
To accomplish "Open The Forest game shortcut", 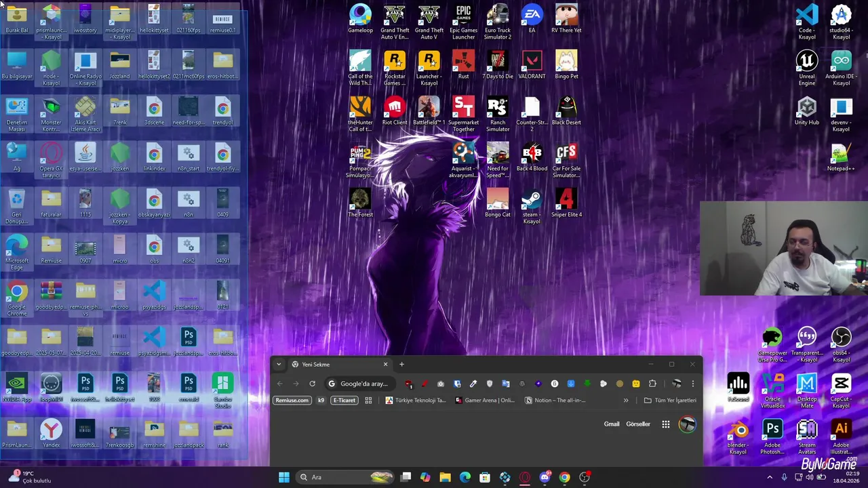I will click(x=360, y=203).
